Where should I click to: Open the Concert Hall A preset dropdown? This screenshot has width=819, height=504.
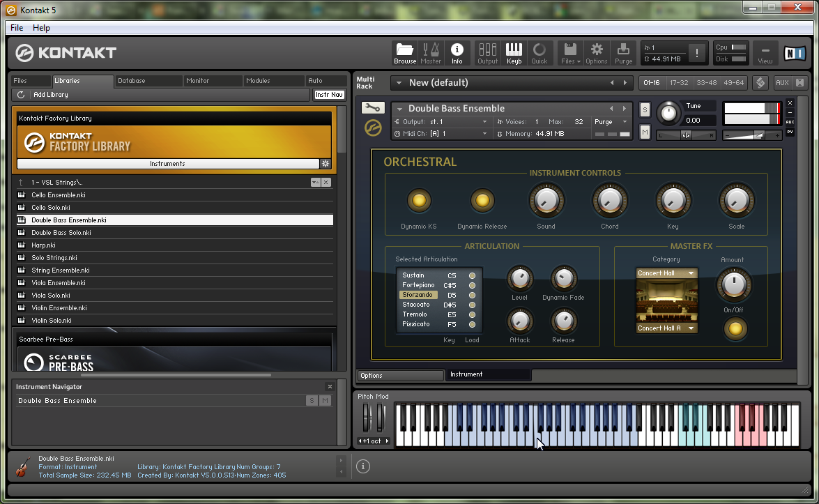[666, 328]
